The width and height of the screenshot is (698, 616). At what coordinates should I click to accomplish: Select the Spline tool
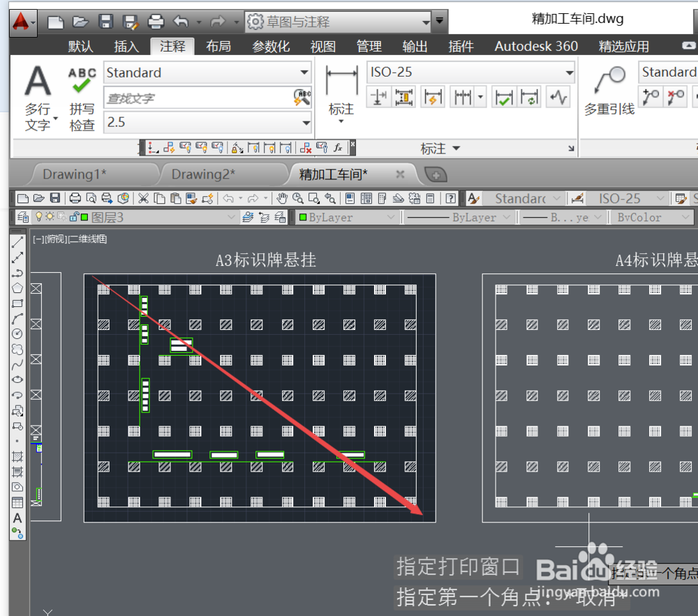(17, 365)
